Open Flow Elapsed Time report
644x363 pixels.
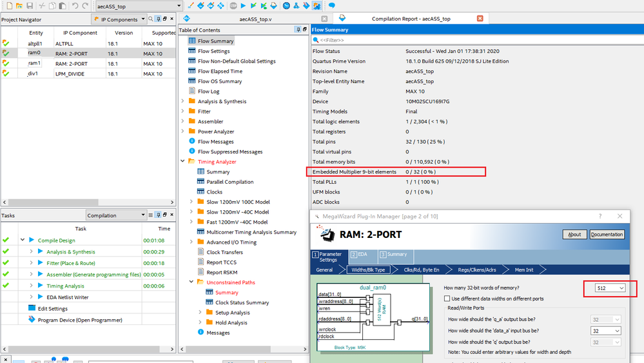(x=220, y=71)
